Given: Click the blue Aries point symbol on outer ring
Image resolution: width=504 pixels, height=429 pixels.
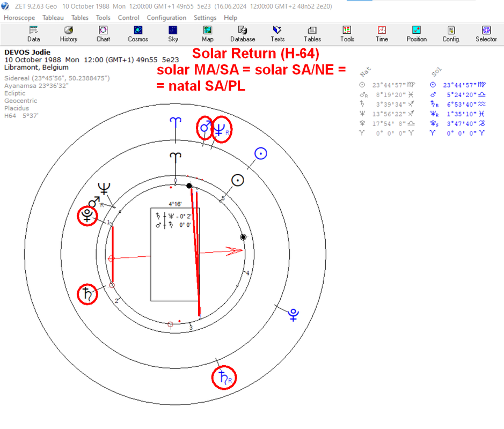Looking at the screenshot, I should [x=176, y=122].
